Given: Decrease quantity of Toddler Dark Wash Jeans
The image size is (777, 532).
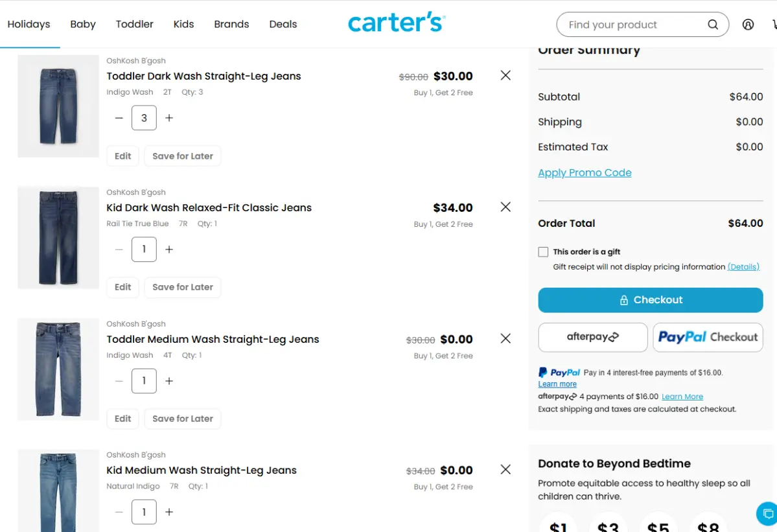Looking at the screenshot, I should (x=119, y=118).
